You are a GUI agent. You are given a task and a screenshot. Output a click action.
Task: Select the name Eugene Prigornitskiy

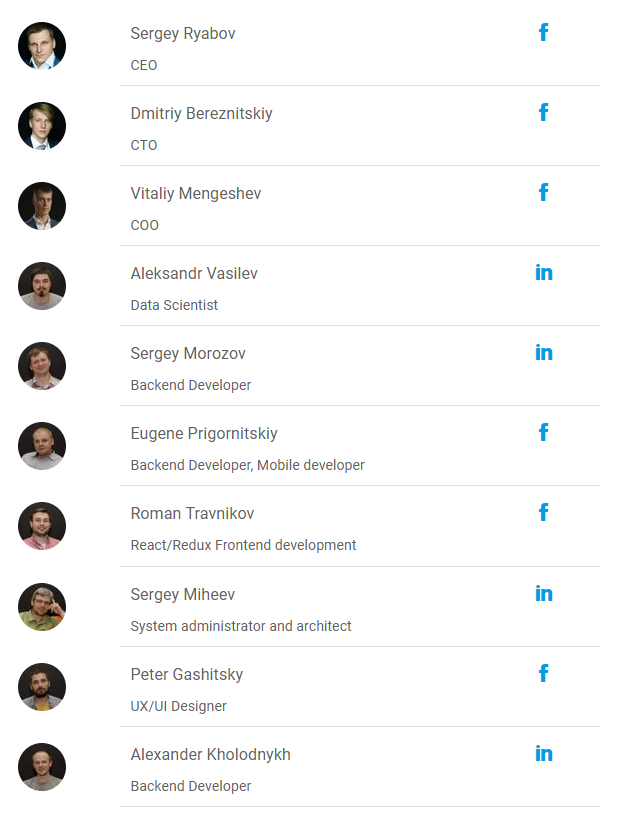(204, 434)
